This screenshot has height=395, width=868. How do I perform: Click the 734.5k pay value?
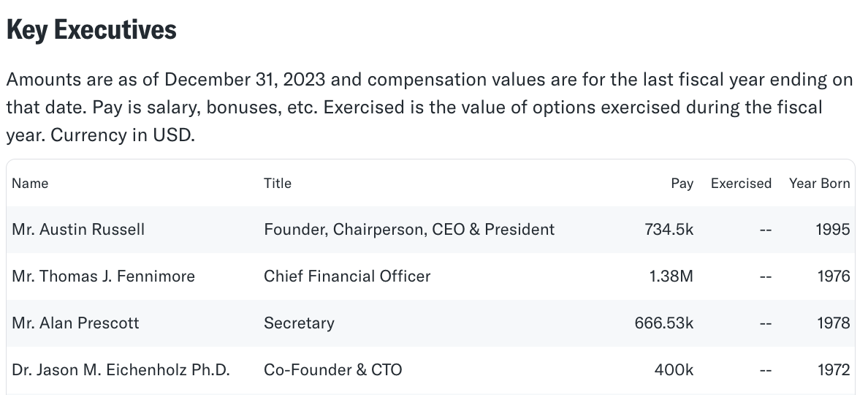[669, 230]
